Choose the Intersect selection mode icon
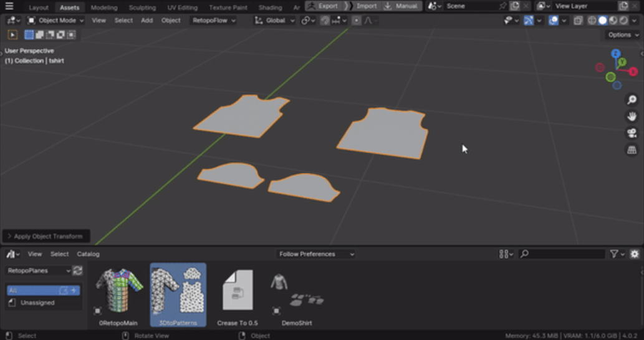 click(x=72, y=35)
